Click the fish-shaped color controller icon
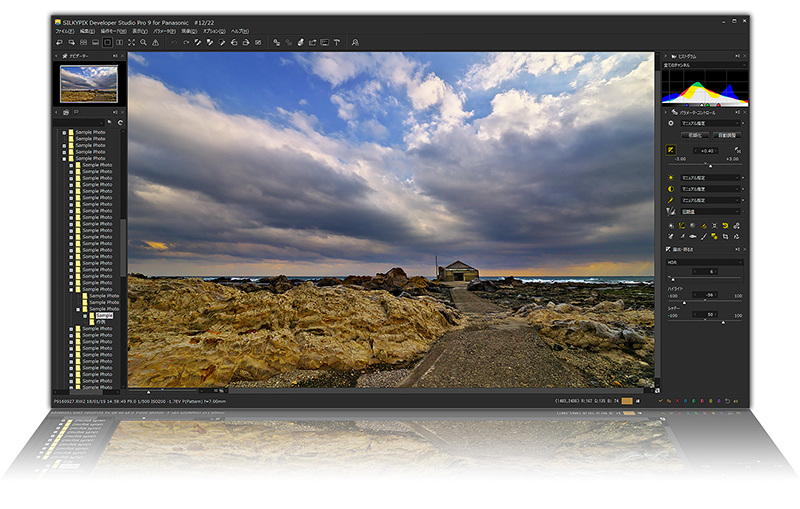Image resolution: width=800 pixels, height=509 pixels. click(692, 236)
